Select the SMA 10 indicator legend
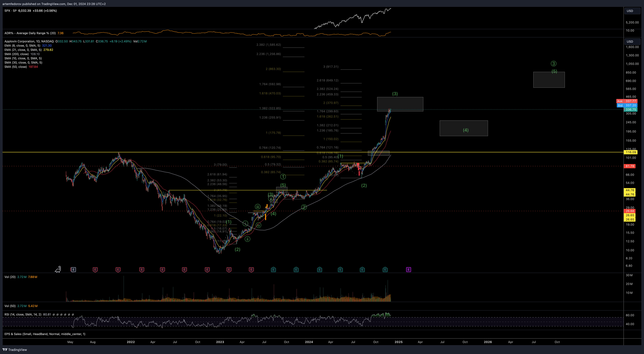Image resolution: width=644 pixels, height=354 pixels. tap(23, 58)
